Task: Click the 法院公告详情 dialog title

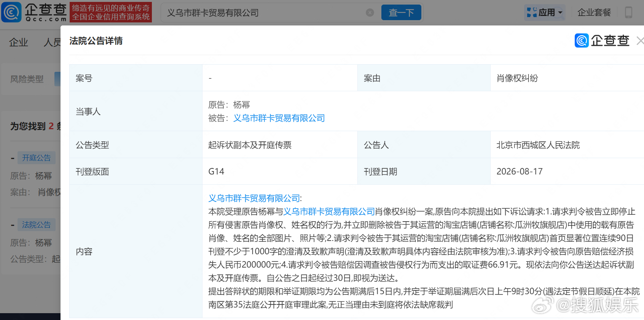Action: (96, 41)
